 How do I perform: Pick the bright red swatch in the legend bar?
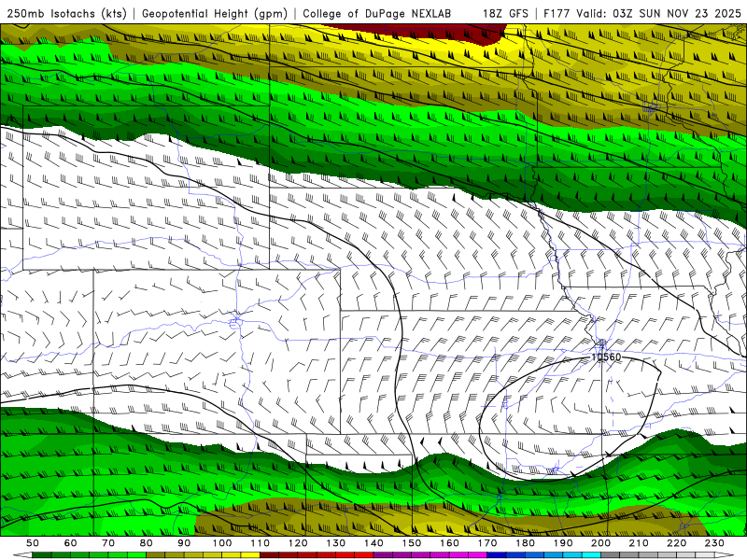click(x=364, y=555)
